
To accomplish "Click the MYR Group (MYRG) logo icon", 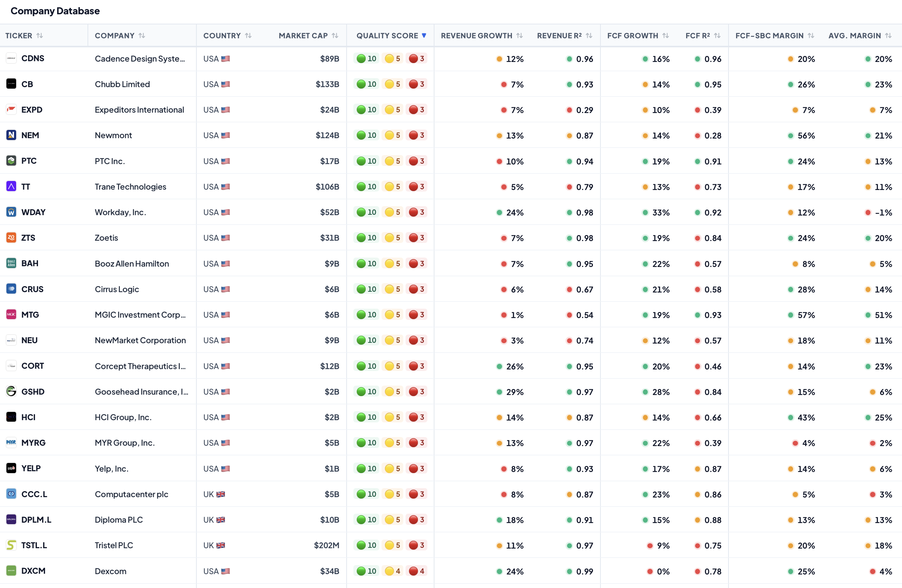I will tap(11, 443).
